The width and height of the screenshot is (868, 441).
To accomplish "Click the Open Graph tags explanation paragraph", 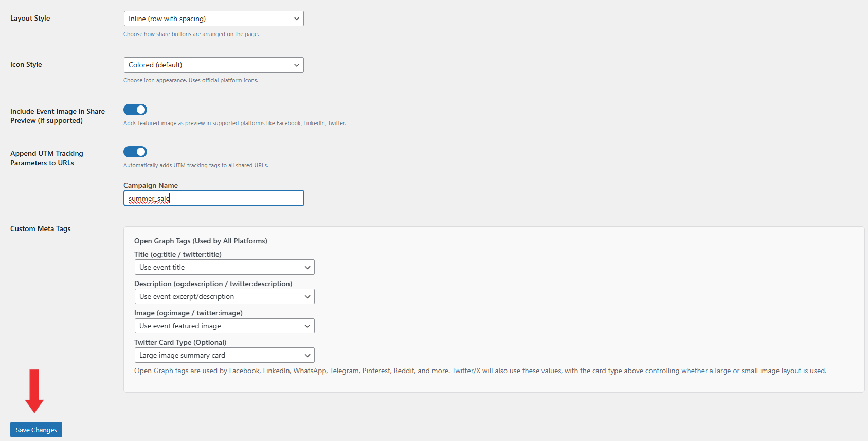I will coord(480,371).
